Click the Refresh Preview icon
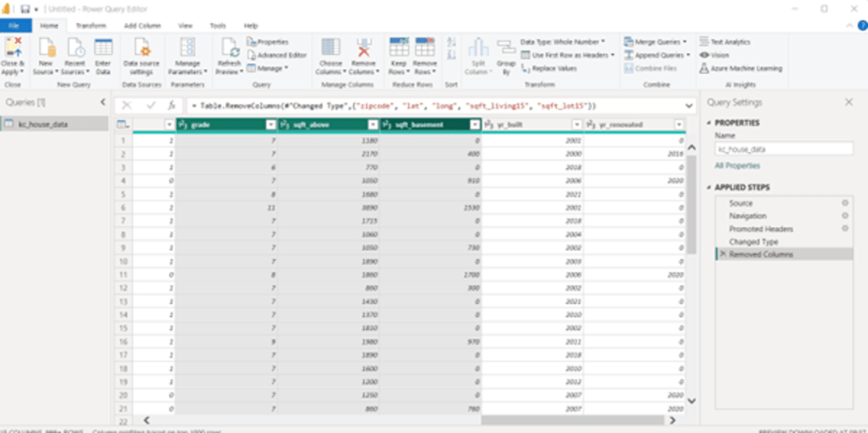The width and height of the screenshot is (868, 433). [230, 48]
